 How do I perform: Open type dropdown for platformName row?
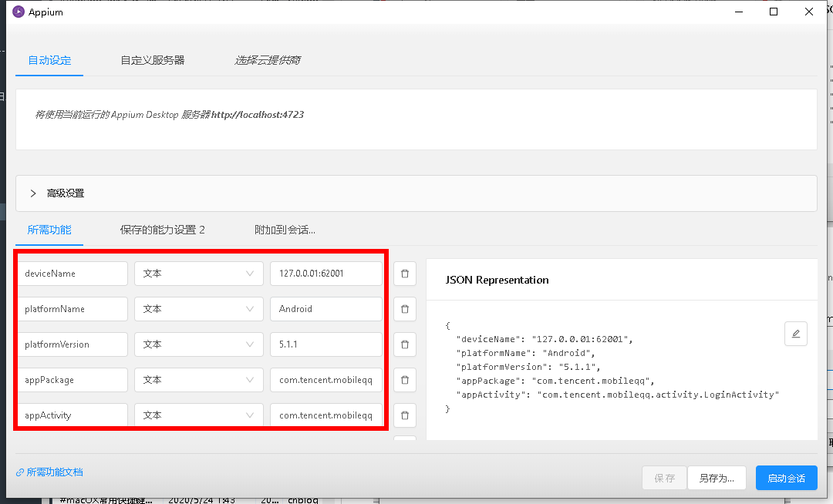pyautogui.click(x=199, y=309)
